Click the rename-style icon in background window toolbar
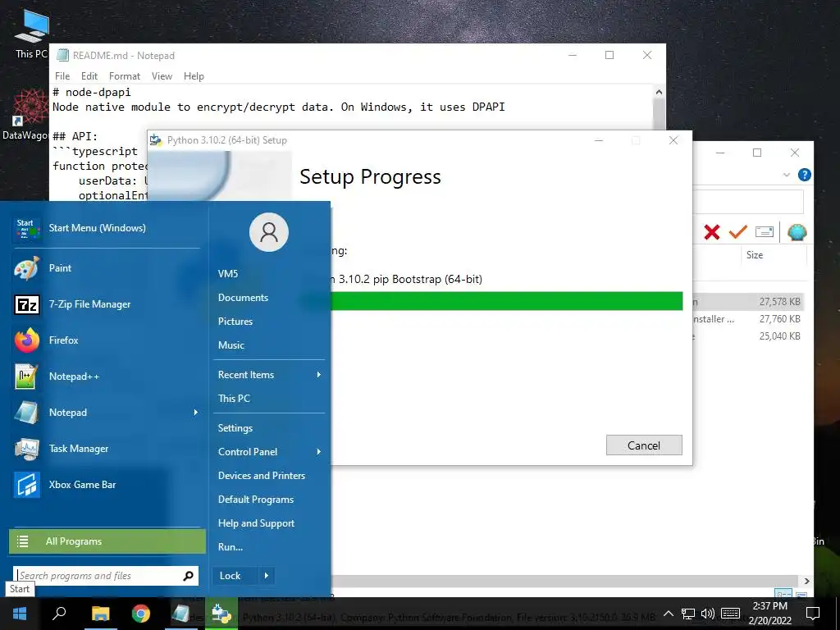 765,232
